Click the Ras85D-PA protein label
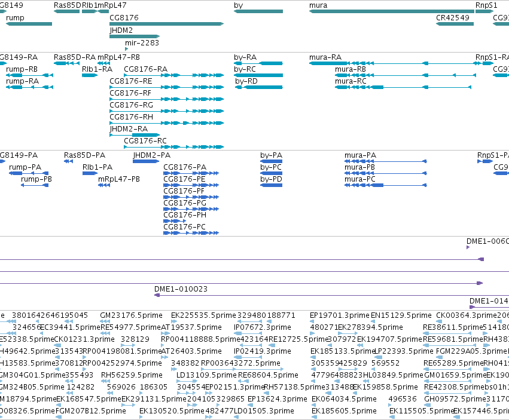The height and width of the screenshot is (420, 509). [84, 156]
